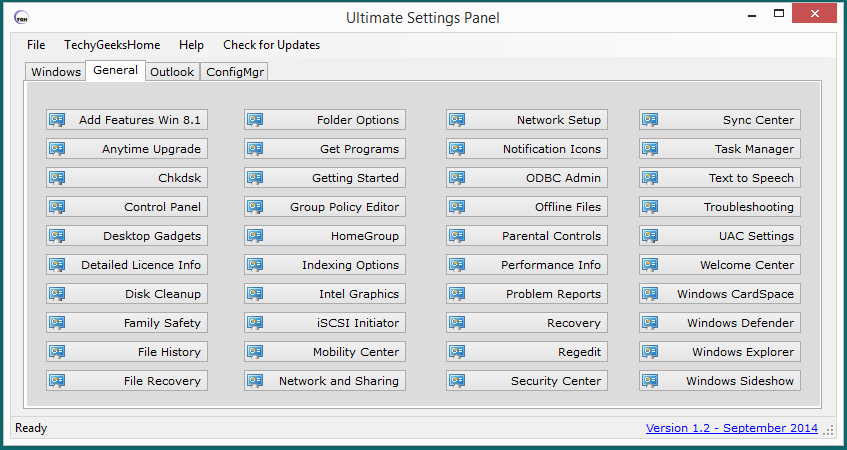Start Disk Cleanup
The width and height of the screenshot is (847, 450).
[x=127, y=294]
